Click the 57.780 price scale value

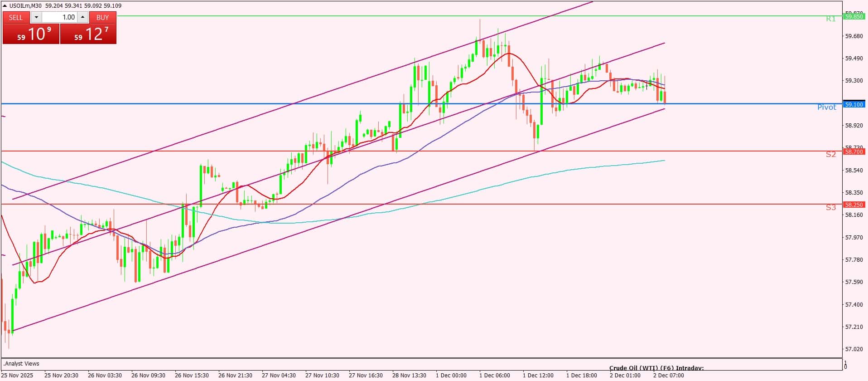pyautogui.click(x=854, y=260)
